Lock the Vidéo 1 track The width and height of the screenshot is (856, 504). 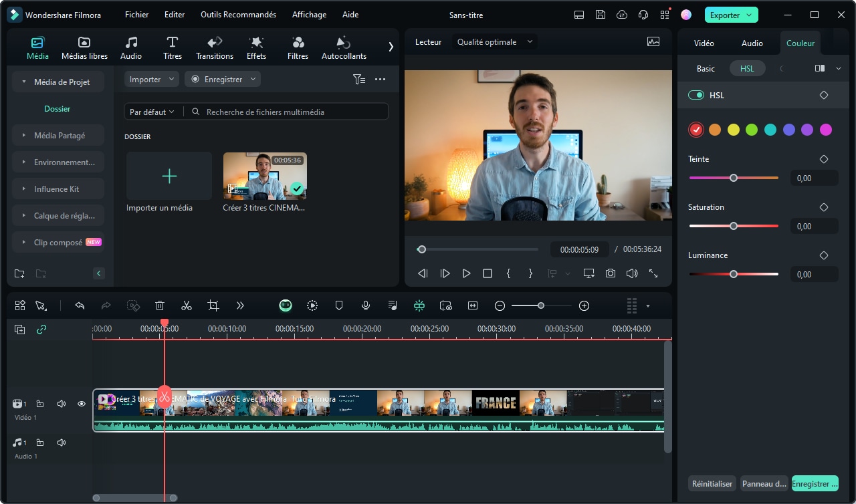[x=40, y=404]
